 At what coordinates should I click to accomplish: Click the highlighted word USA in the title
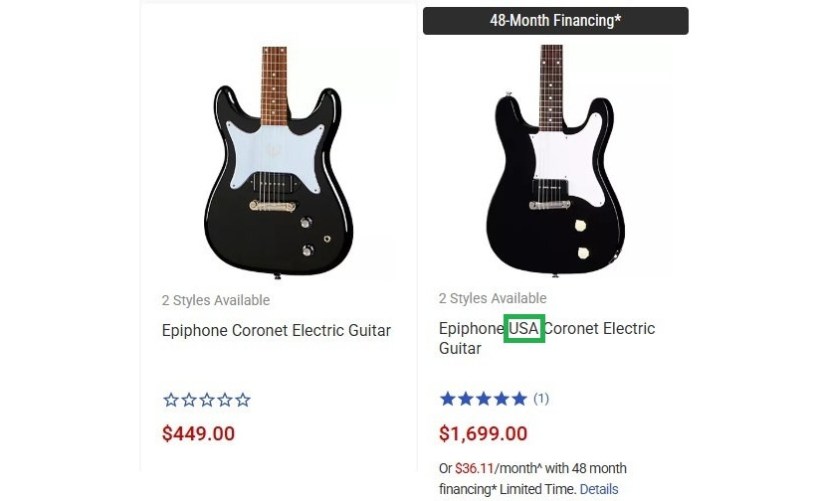click(x=524, y=329)
